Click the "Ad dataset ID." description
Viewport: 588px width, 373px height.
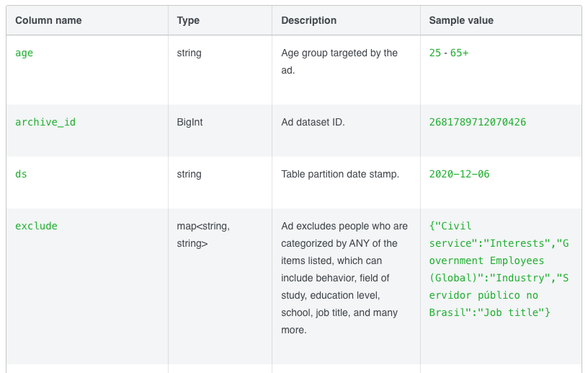(x=313, y=122)
